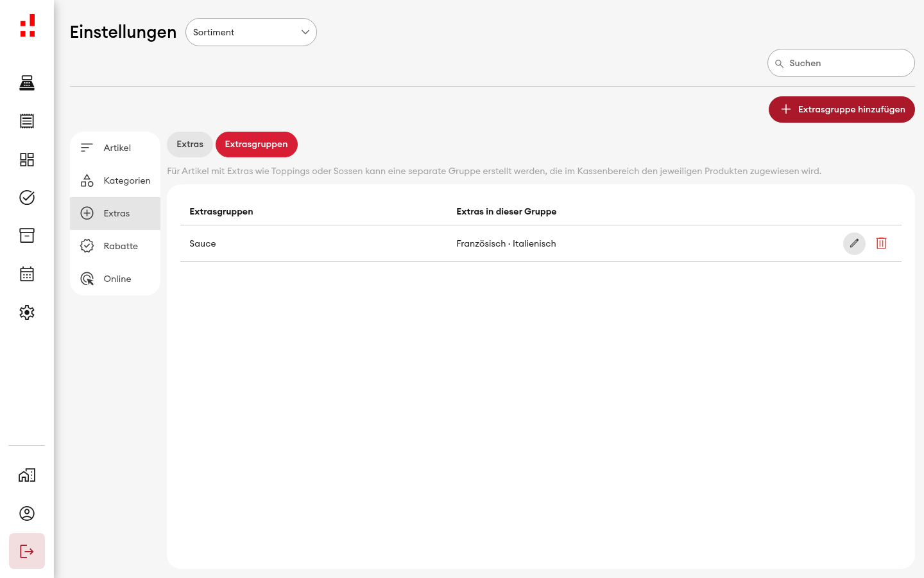Delete the Sauce group with trash icon
Image resolution: width=924 pixels, height=578 pixels.
point(881,243)
